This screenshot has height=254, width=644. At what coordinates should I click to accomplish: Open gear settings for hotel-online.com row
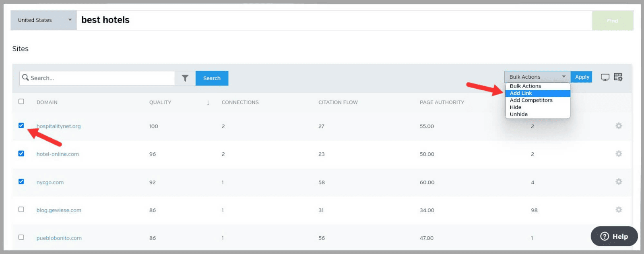coord(619,154)
